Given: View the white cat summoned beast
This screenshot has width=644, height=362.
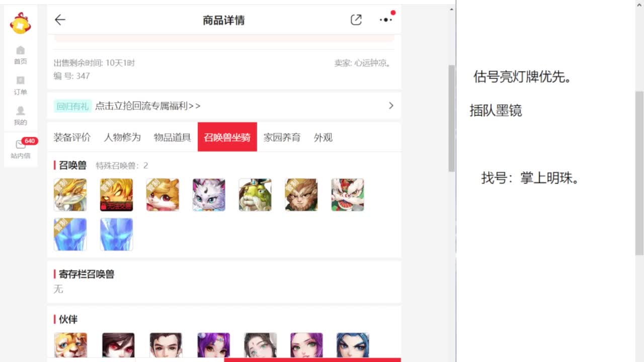Looking at the screenshot, I should coord(209,195).
